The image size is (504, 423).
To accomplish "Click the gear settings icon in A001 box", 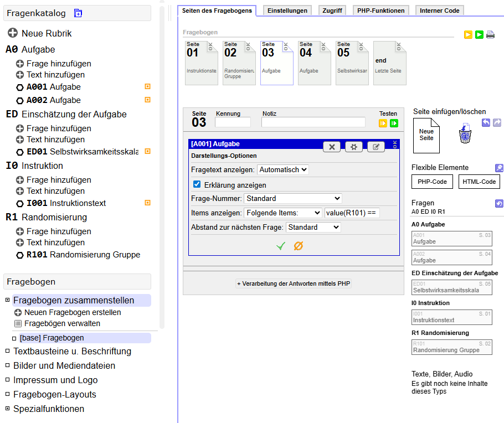I will pyautogui.click(x=354, y=147).
